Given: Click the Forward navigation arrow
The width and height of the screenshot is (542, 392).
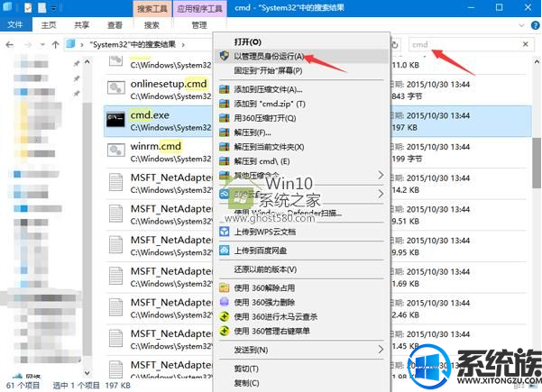Looking at the screenshot, I should 28,44.
